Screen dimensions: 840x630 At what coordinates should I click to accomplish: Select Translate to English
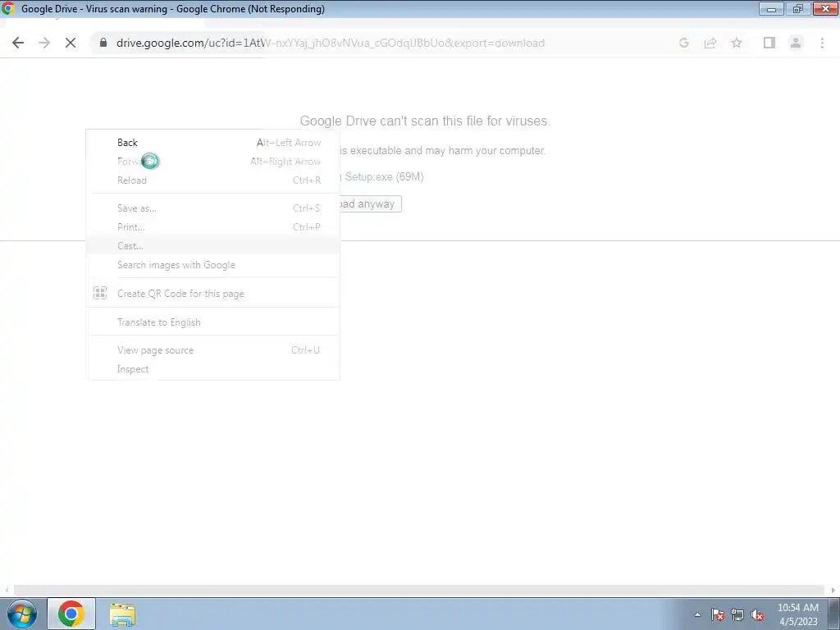pyautogui.click(x=213, y=322)
